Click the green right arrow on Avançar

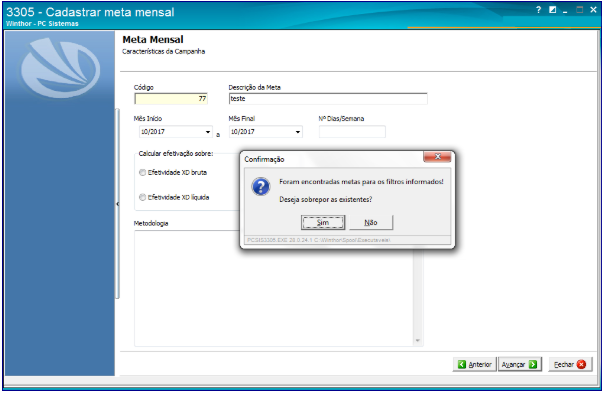click(533, 364)
